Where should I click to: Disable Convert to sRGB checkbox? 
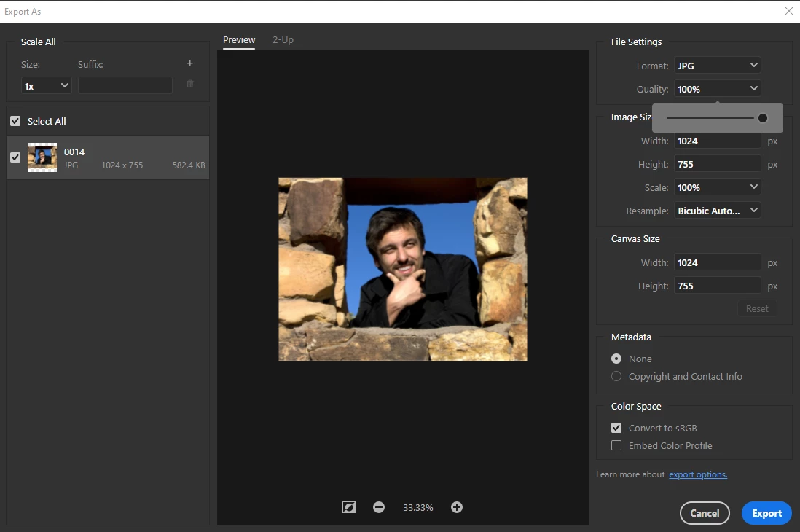[616, 428]
